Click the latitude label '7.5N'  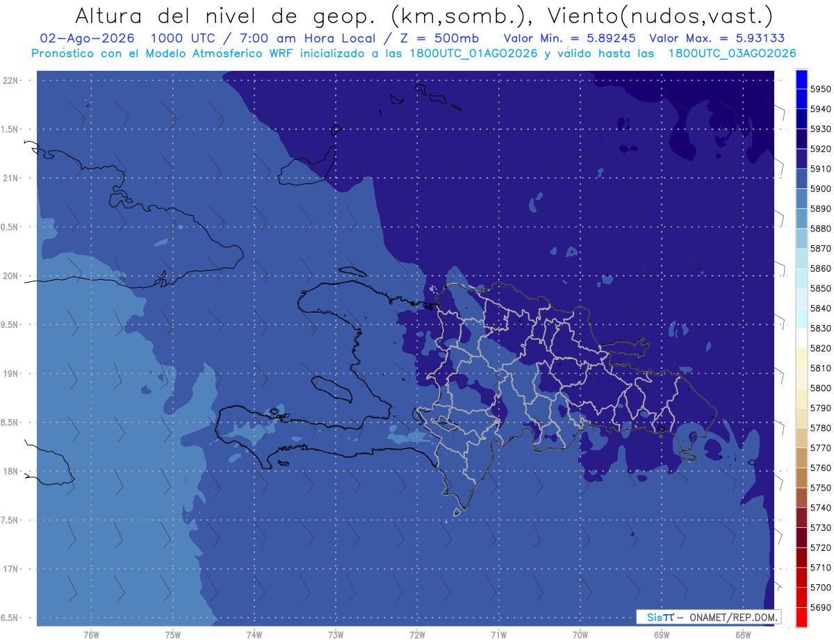tap(10, 520)
